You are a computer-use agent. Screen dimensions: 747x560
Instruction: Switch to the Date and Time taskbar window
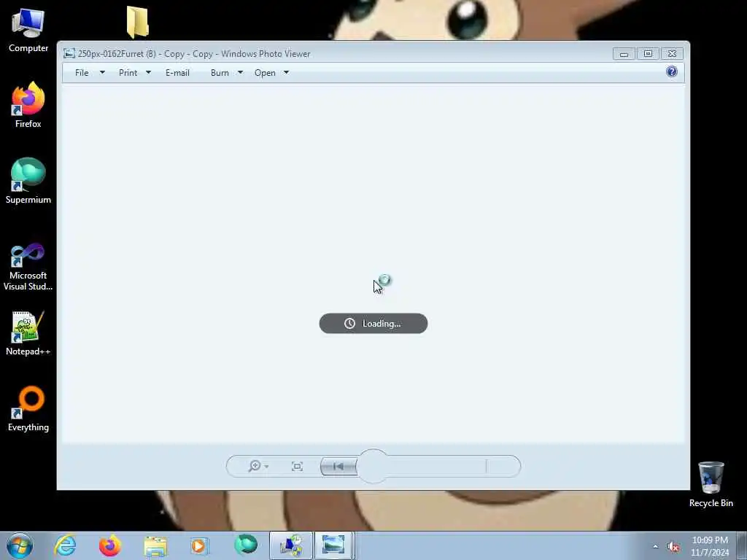tap(291, 545)
